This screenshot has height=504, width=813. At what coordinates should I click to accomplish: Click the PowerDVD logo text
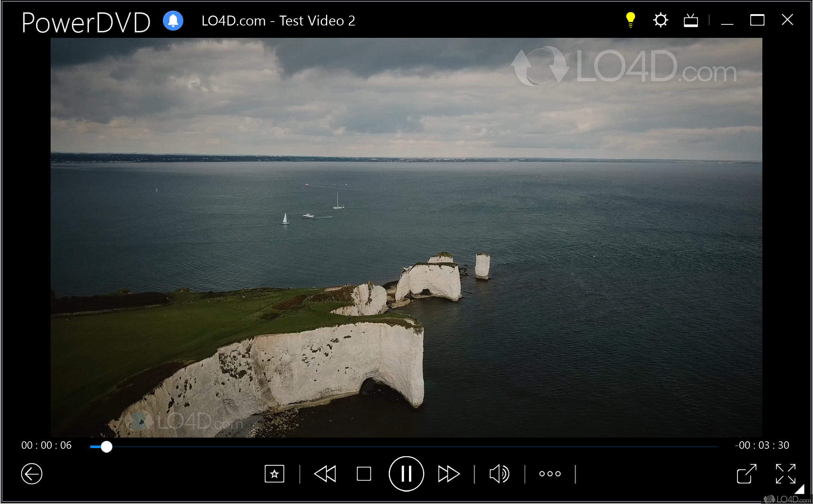(86, 23)
